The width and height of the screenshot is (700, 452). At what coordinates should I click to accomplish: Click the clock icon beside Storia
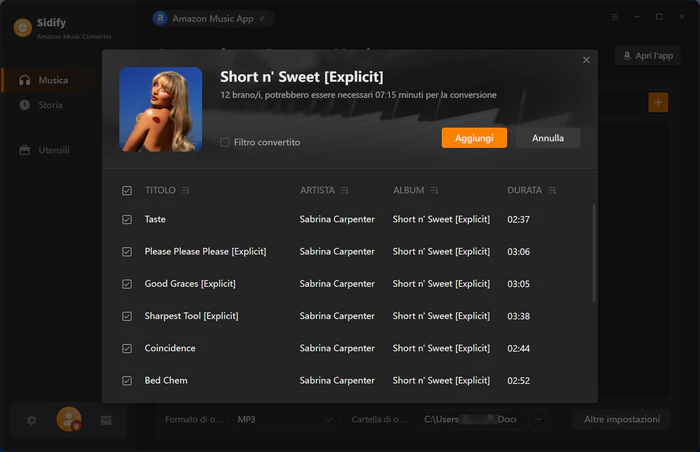(x=25, y=105)
